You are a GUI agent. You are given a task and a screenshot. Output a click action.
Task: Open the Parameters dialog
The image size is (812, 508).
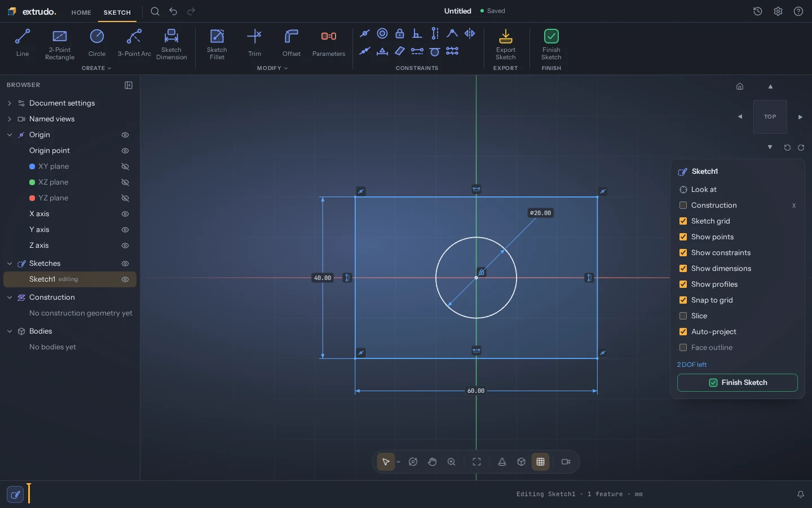[x=329, y=43]
